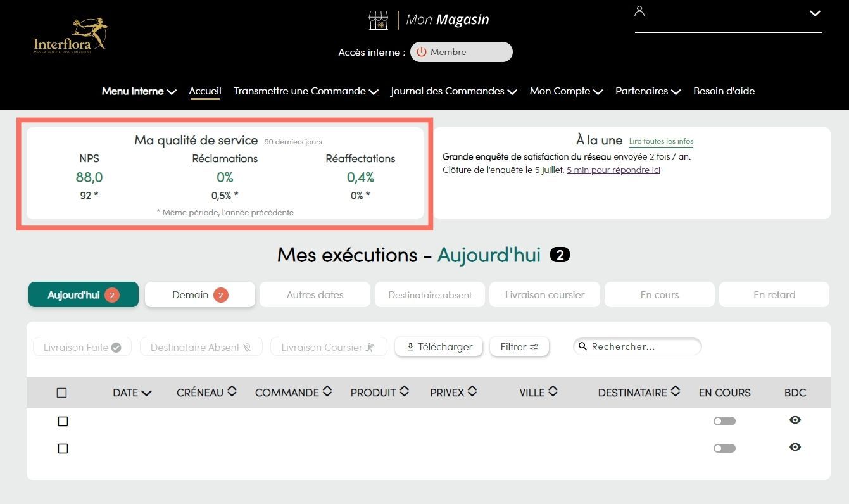849x504 pixels.
Task: View BDC eye icon for second row
Action: (x=795, y=447)
